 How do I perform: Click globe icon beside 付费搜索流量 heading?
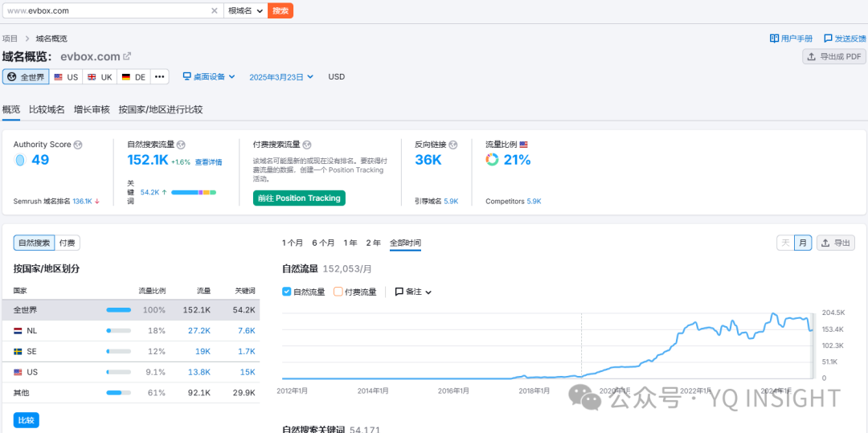[307, 145]
